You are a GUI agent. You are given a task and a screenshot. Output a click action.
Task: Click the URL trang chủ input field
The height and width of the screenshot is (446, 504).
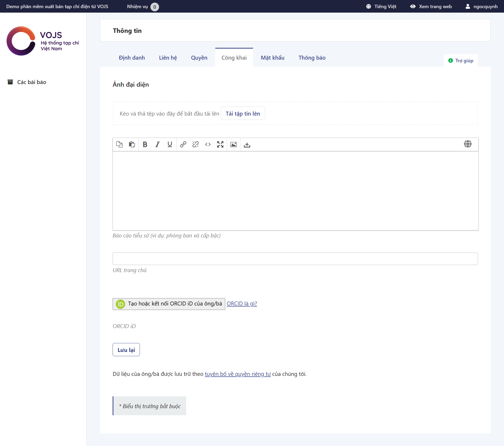point(295,259)
